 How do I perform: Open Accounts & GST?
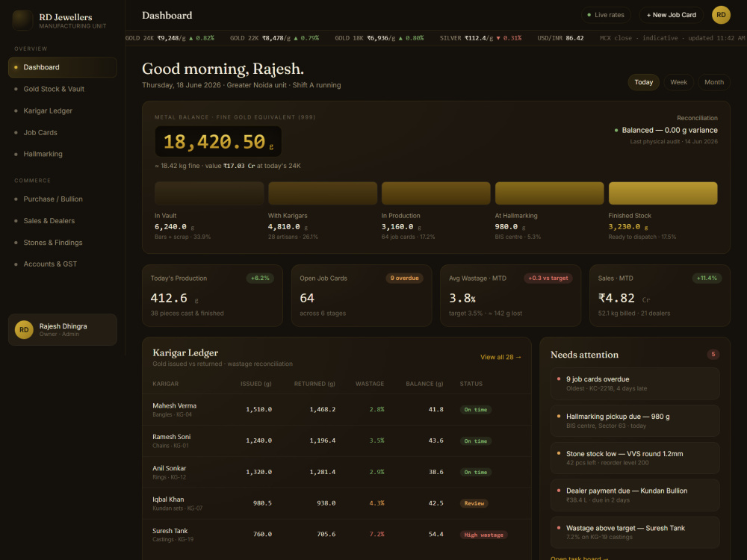(x=63, y=264)
